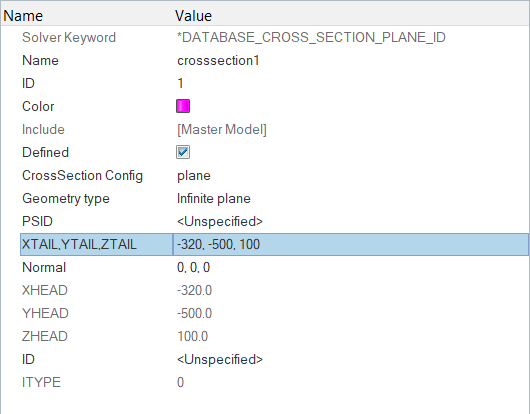This screenshot has width=530, height=414.
Task: Select the Solver Keyword value text
Action: tap(311, 37)
